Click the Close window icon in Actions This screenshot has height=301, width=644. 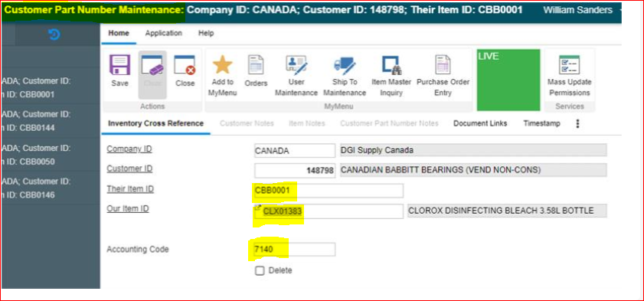tap(185, 65)
